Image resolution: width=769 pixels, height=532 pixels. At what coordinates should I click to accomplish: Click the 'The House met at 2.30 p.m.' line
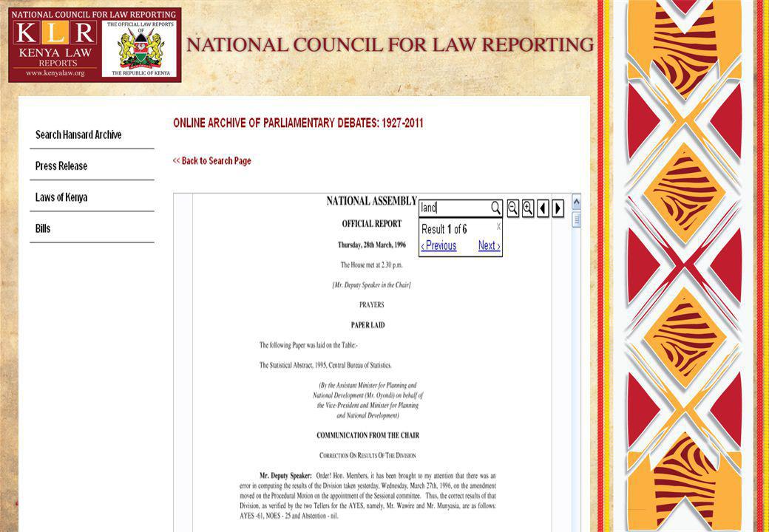(x=372, y=265)
